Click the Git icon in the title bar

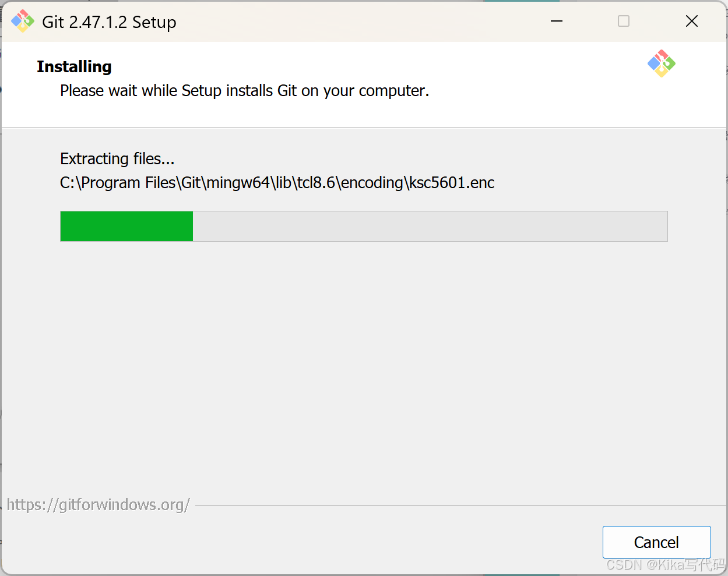23,22
